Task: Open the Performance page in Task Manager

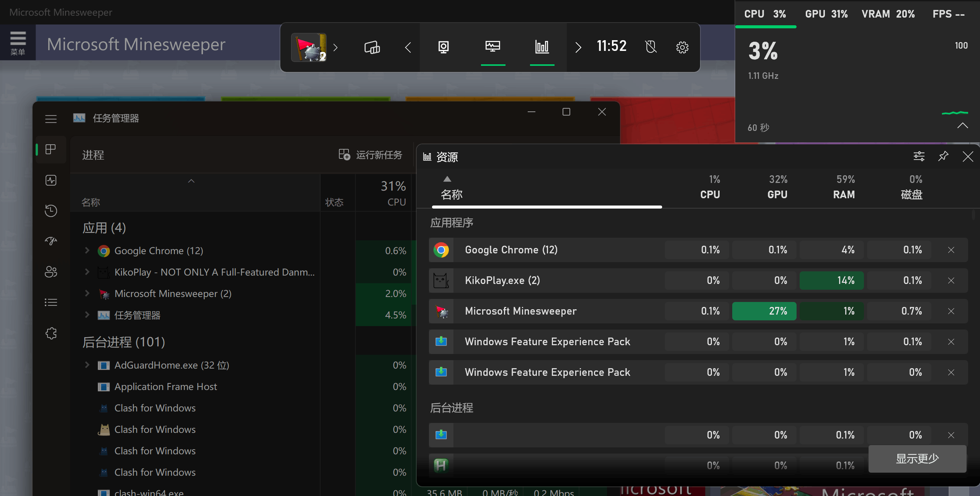Action: (51, 180)
